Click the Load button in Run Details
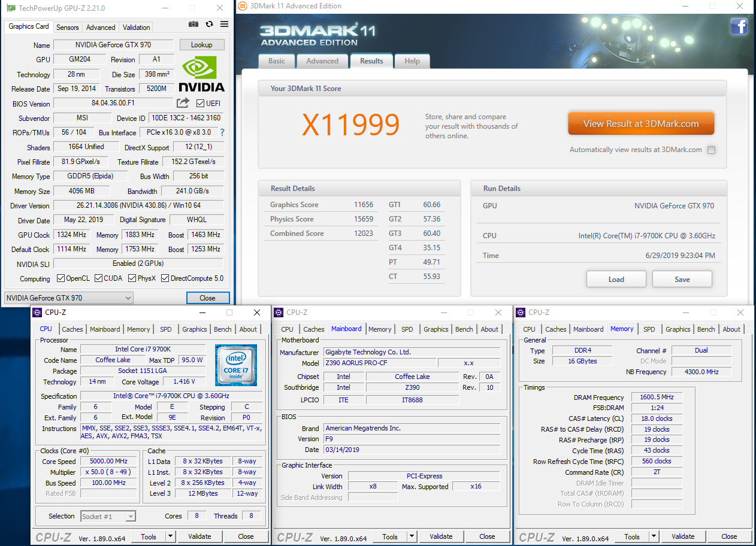The width and height of the screenshot is (756, 546). (616, 280)
